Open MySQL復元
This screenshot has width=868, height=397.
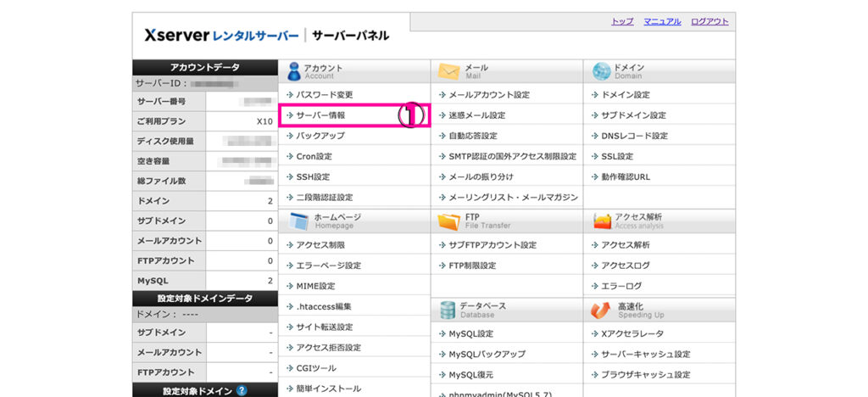pos(471,374)
